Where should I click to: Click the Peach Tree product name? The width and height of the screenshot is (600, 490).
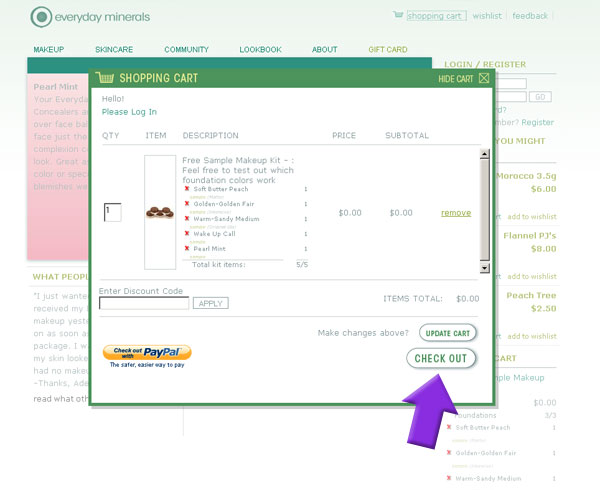coord(531,295)
